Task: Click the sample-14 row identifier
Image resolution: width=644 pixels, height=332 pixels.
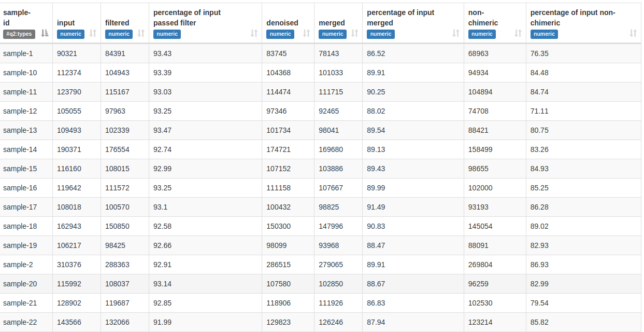Action: (20, 149)
